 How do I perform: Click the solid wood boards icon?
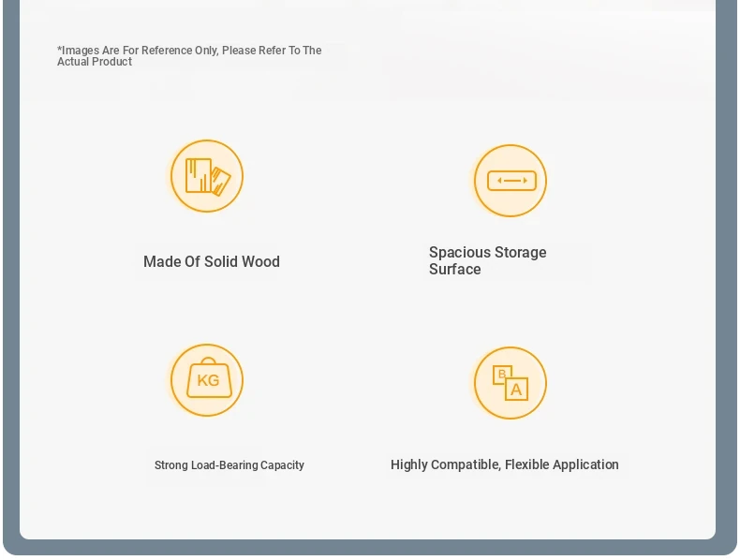coord(207,176)
